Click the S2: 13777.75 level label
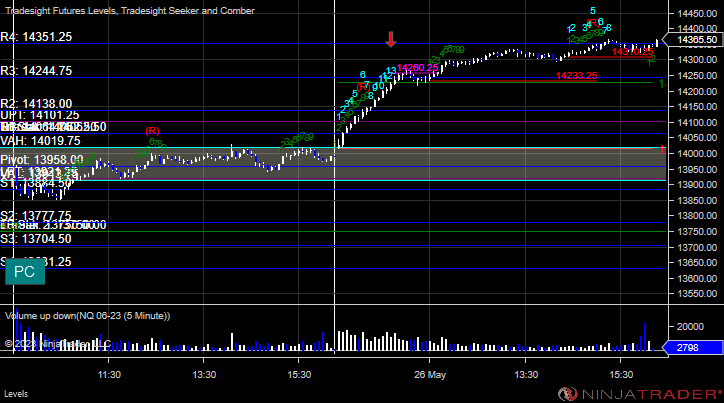The height and width of the screenshot is (403, 724). (36, 216)
